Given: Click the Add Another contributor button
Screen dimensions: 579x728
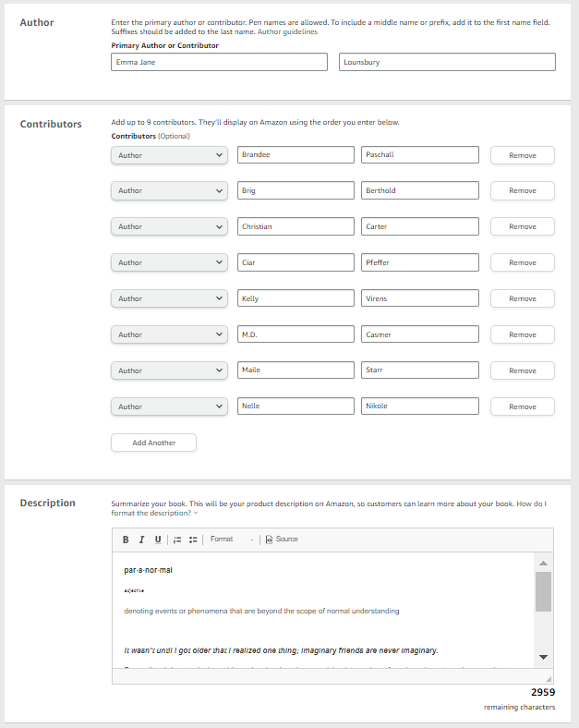Looking at the screenshot, I should 153,443.
